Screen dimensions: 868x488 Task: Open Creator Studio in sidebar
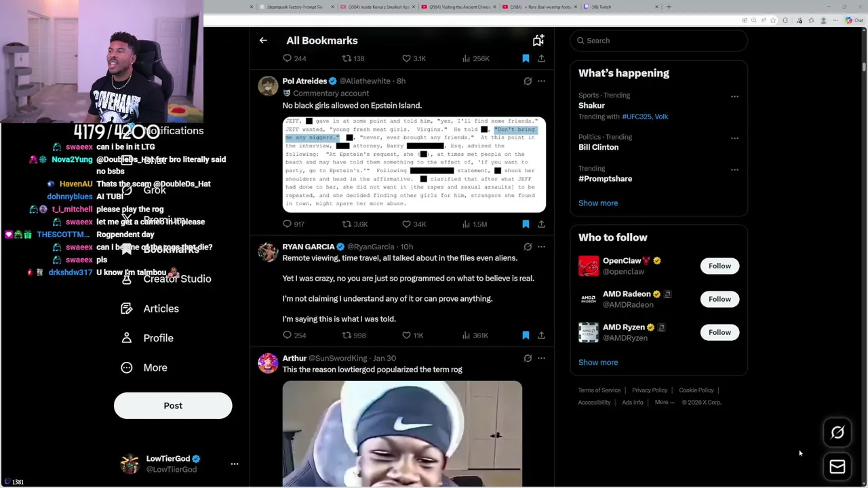coord(166,279)
